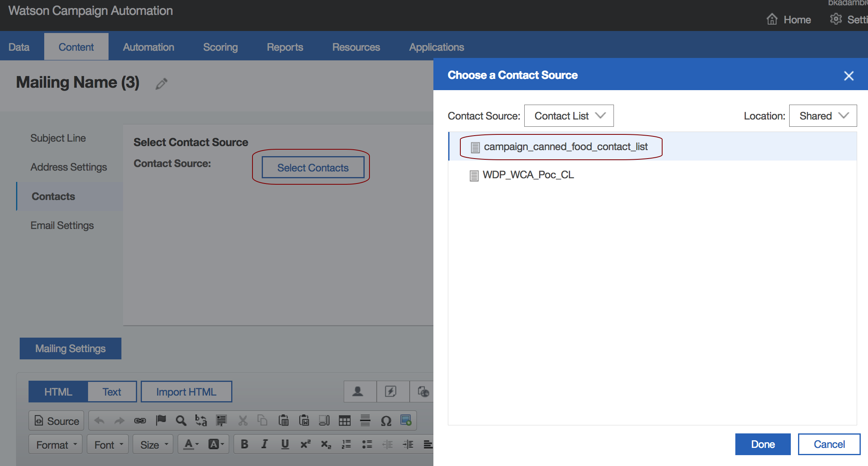Click the insert image icon
868x466 pixels.
(x=406, y=421)
